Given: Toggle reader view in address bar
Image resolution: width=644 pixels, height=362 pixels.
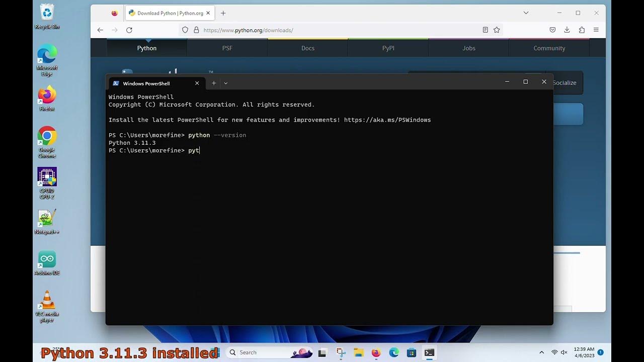Looking at the screenshot, I should pyautogui.click(x=485, y=30).
